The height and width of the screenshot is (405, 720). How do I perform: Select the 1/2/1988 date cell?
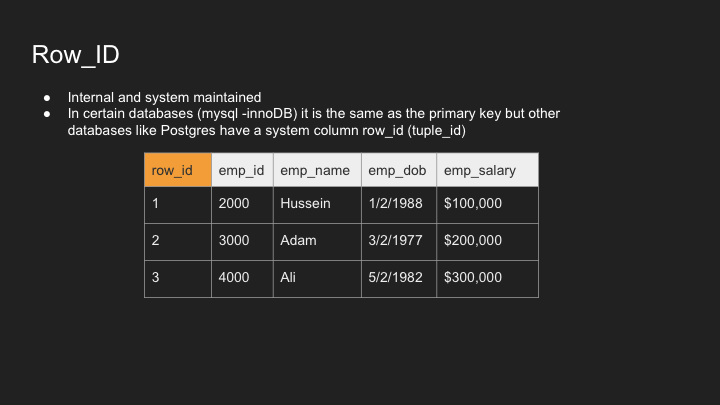tap(399, 205)
